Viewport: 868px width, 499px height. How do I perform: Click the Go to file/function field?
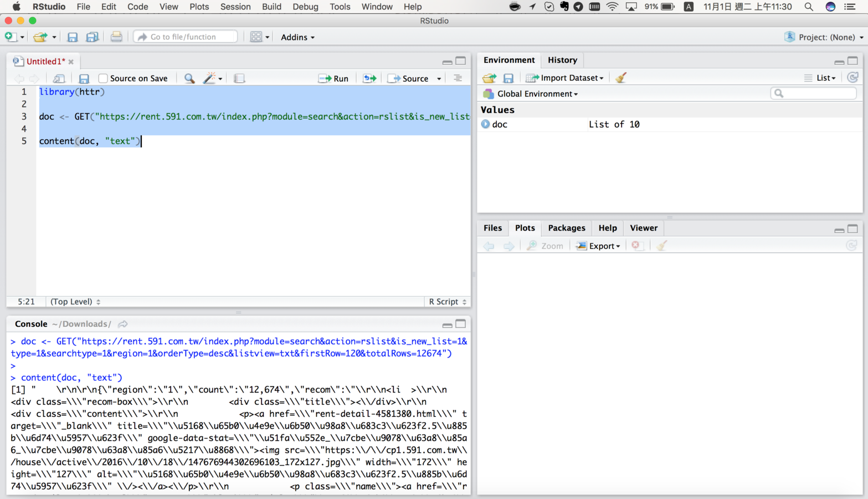click(x=186, y=37)
